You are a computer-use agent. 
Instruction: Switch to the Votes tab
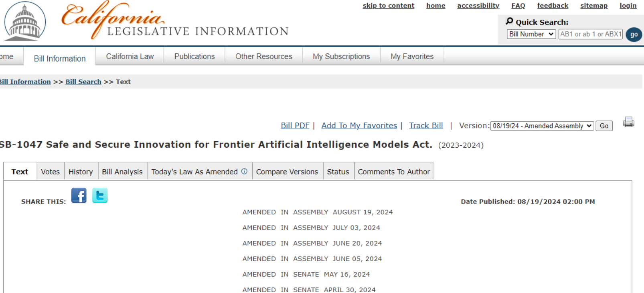point(50,172)
